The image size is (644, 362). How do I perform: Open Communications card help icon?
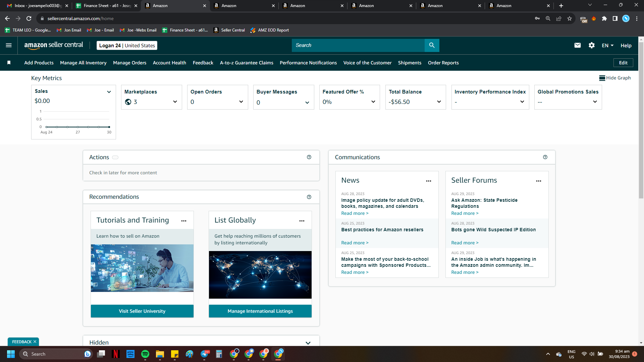click(x=545, y=157)
